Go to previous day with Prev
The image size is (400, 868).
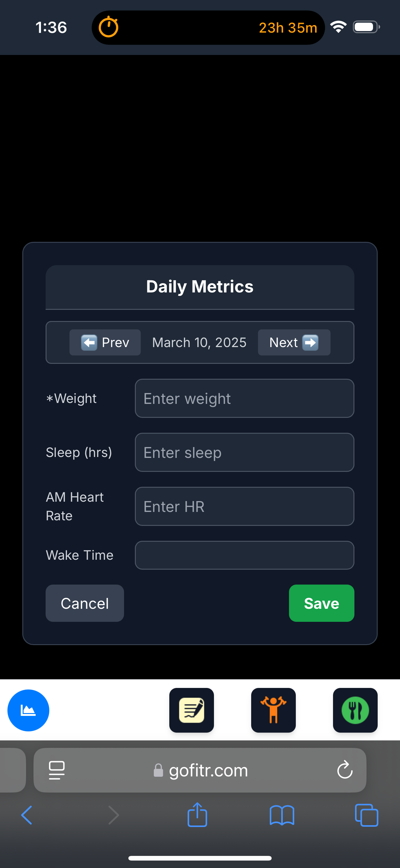click(105, 342)
